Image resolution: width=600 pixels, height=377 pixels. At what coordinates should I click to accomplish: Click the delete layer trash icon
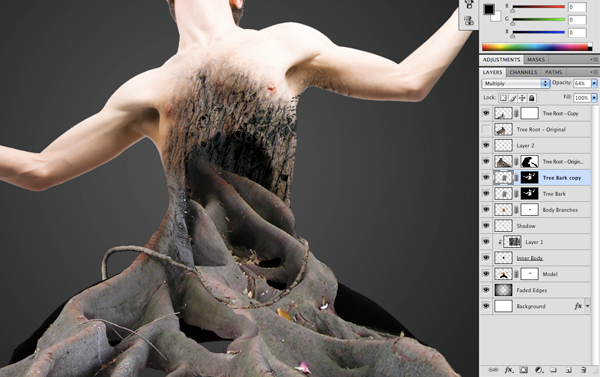pyautogui.click(x=583, y=370)
